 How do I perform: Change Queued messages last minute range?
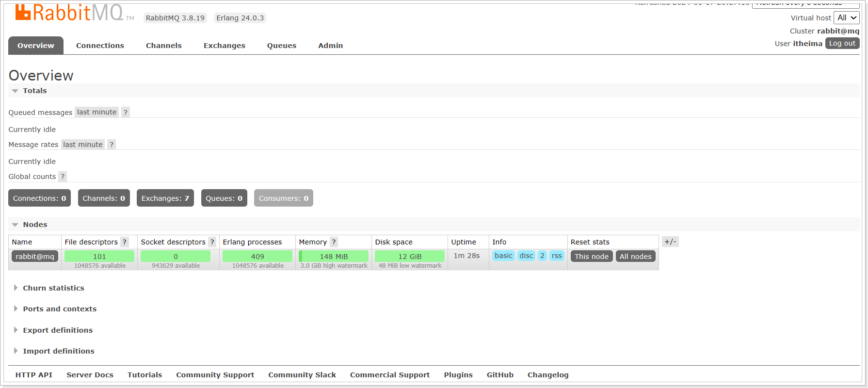pos(97,112)
